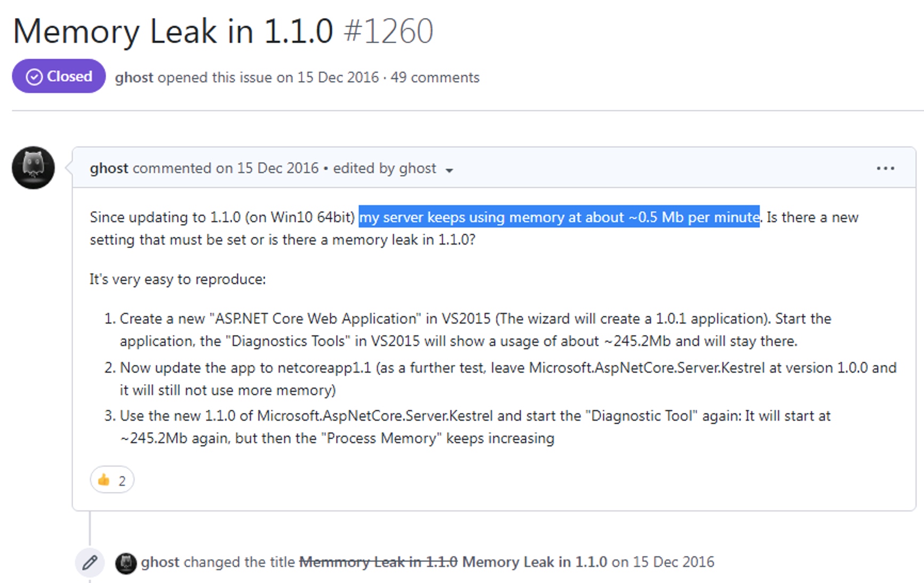Screen dimensions: 924x583
Task: Click the comment date 15 Dec 2016
Action: pyautogui.click(x=277, y=168)
